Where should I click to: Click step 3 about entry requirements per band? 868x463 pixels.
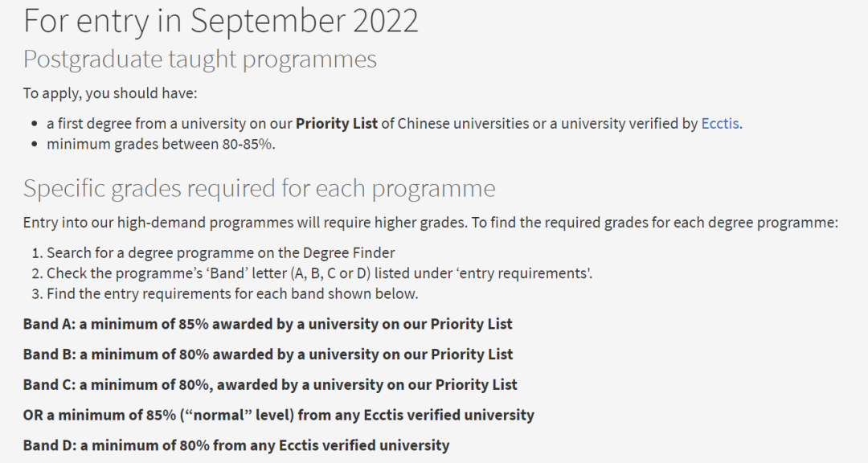pos(231,293)
